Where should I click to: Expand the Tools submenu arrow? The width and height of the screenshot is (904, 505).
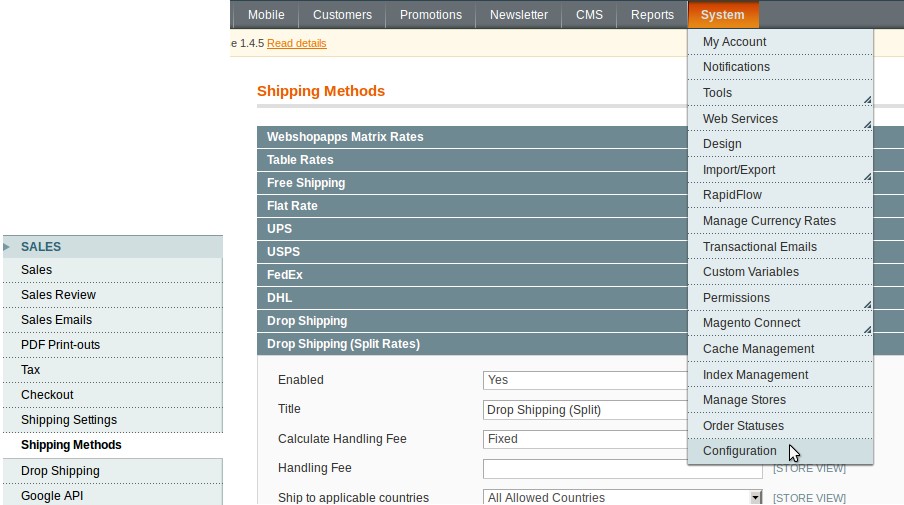(x=867, y=100)
